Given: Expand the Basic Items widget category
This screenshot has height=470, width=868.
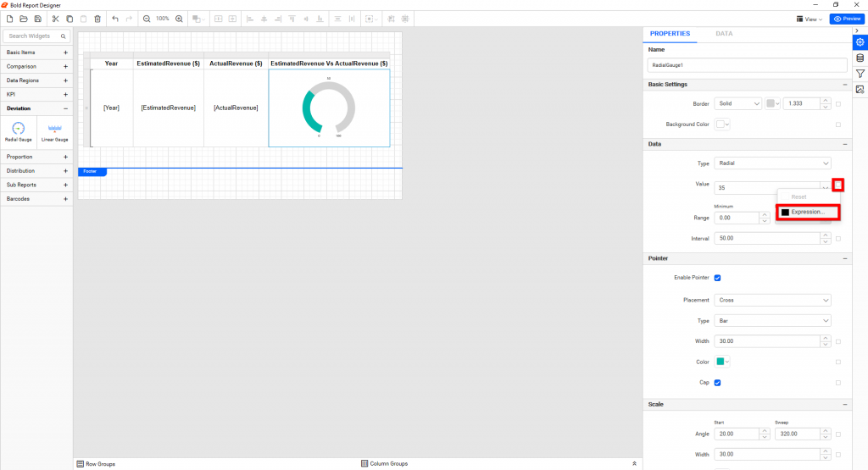Looking at the screenshot, I should click(65, 53).
